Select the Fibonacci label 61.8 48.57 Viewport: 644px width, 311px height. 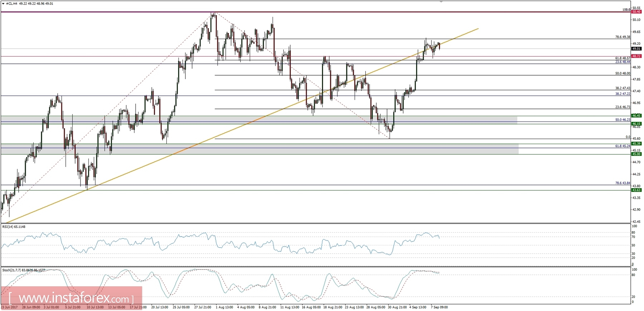[623, 58]
